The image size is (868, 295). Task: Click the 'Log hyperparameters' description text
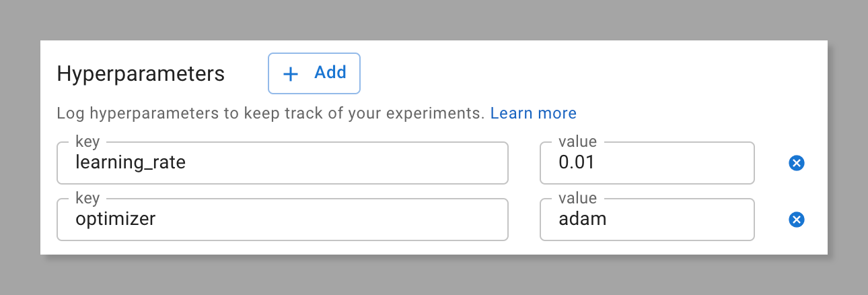click(270, 113)
